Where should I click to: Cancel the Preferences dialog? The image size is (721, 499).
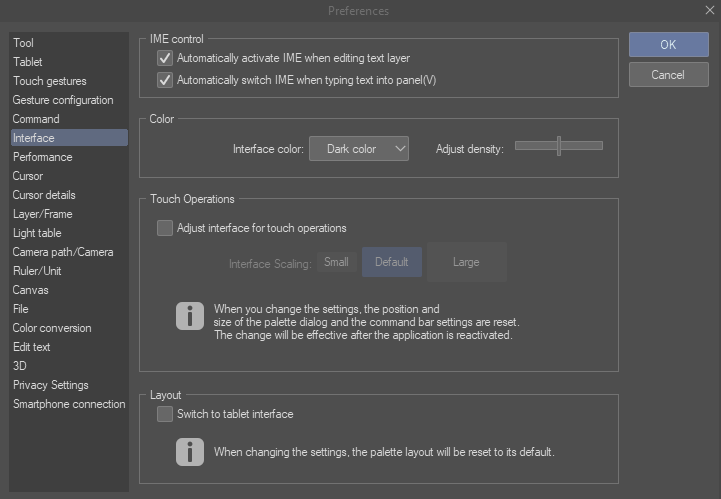pyautogui.click(x=669, y=75)
